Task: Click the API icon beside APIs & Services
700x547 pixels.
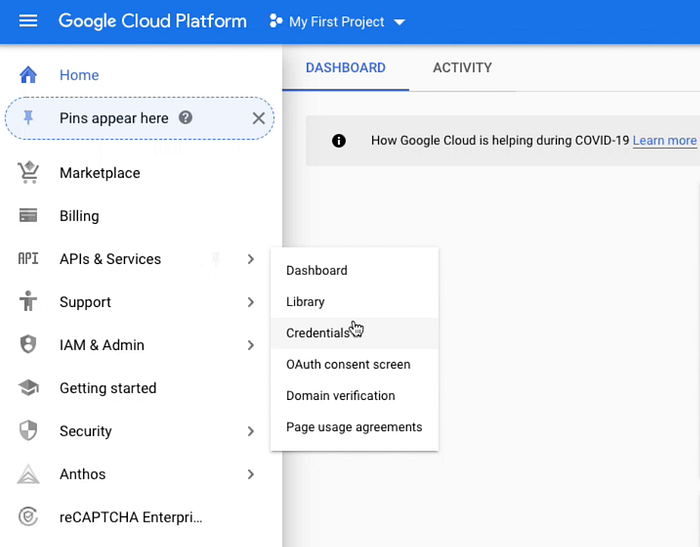Action: point(28,259)
